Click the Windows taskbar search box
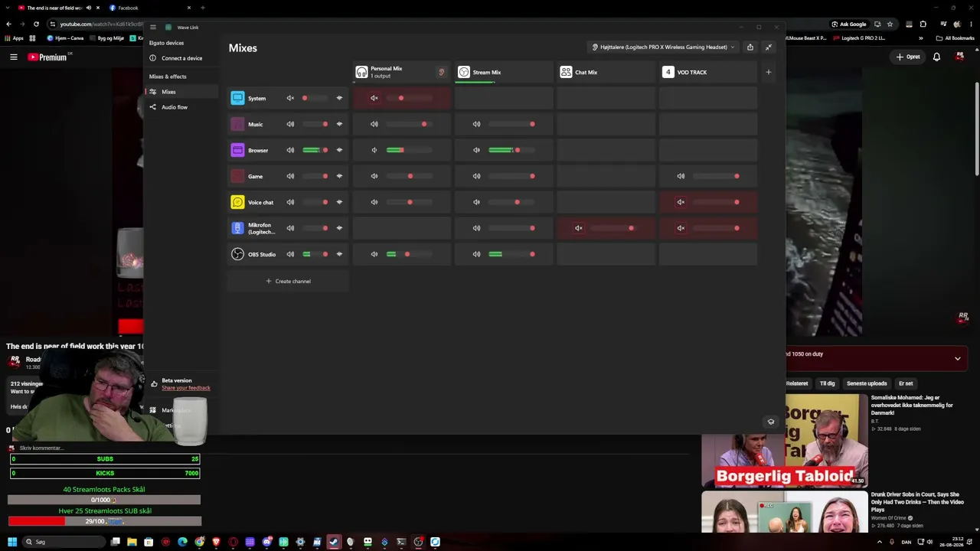Viewport: 980px width, 551px height. (64, 542)
